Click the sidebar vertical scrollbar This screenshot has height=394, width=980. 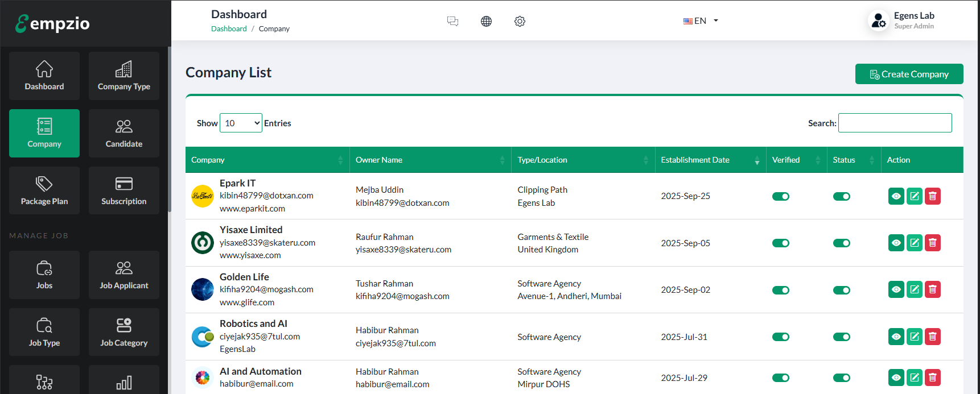169,130
